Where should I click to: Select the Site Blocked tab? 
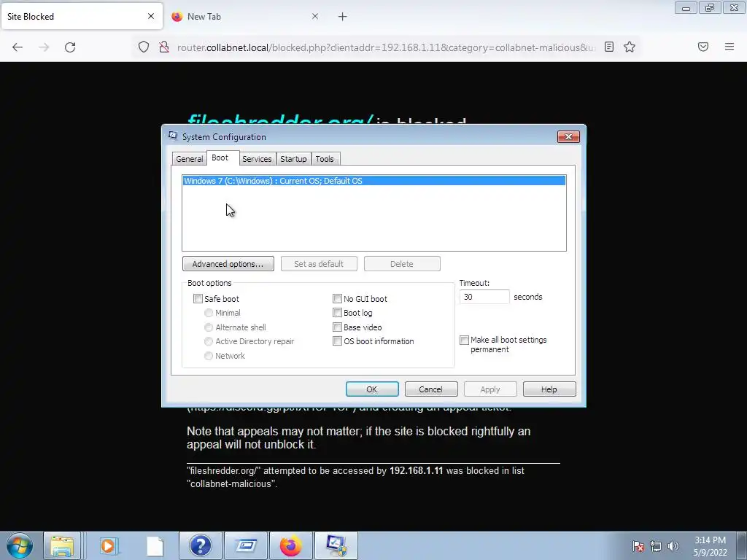[x=82, y=17]
